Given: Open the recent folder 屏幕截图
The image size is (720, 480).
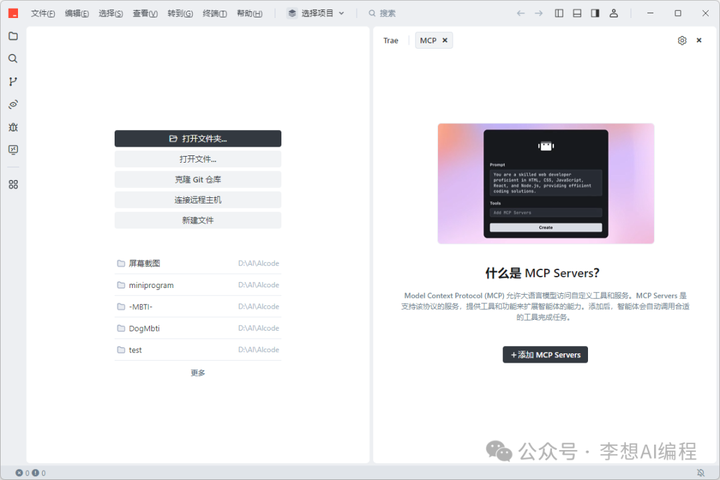Looking at the screenshot, I should (x=198, y=263).
